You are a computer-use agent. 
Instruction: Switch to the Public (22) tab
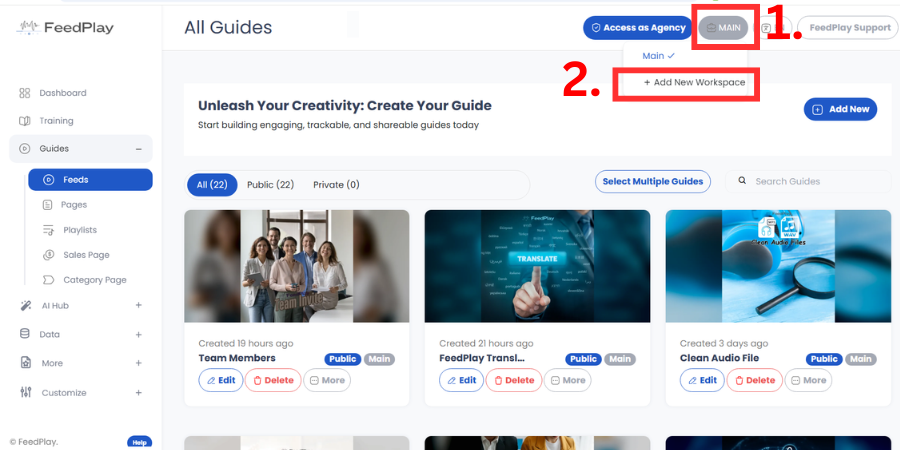270,185
